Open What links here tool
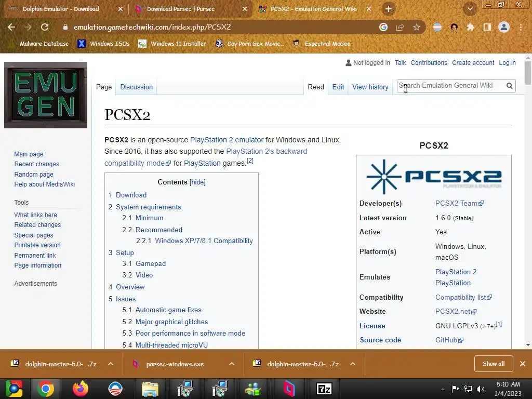 [x=36, y=215]
